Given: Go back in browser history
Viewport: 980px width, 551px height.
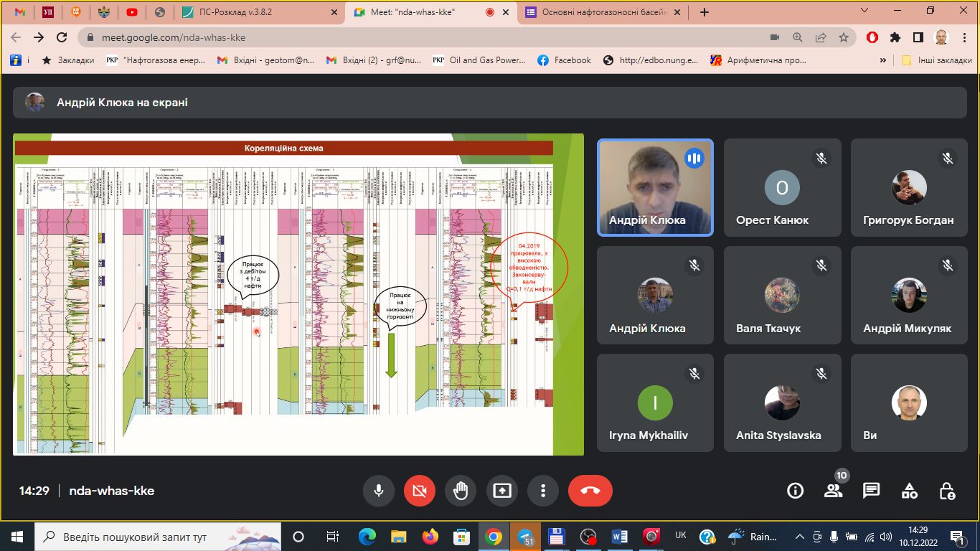Looking at the screenshot, I should point(16,37).
